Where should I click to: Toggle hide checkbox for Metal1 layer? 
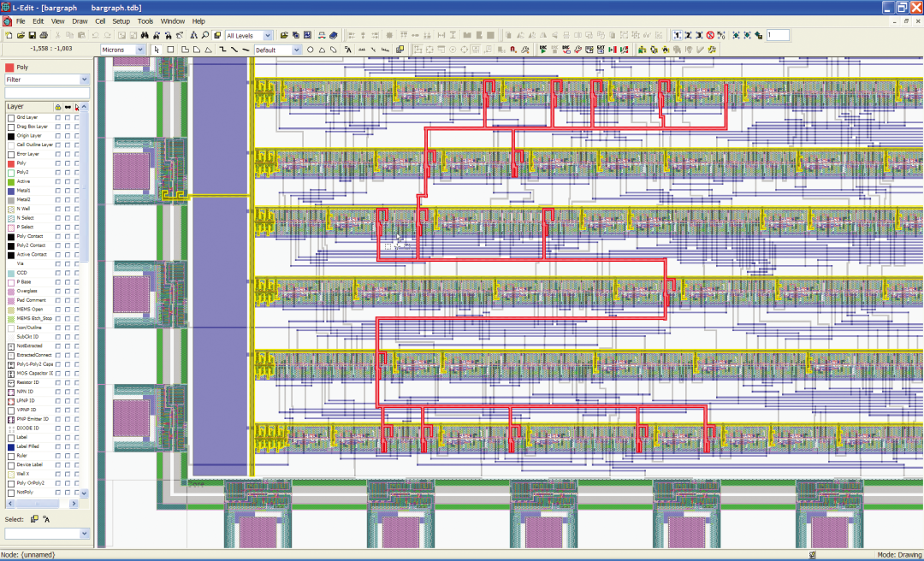click(x=68, y=191)
